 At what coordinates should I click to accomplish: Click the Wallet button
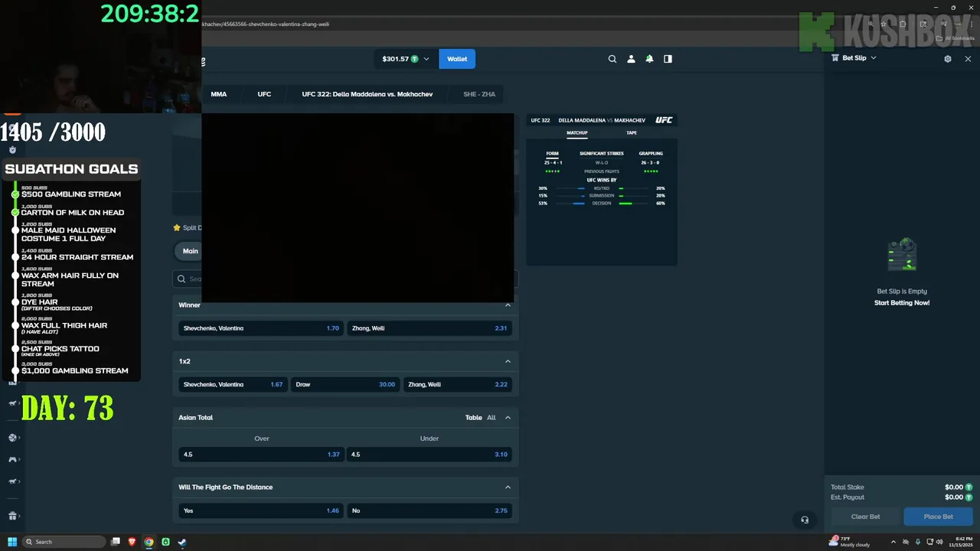[x=457, y=59]
